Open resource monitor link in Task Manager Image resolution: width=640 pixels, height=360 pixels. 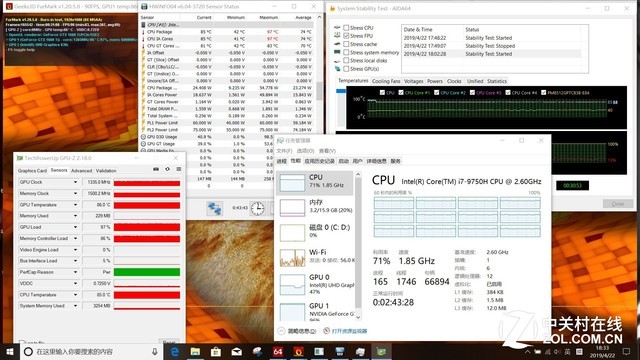(x=349, y=331)
